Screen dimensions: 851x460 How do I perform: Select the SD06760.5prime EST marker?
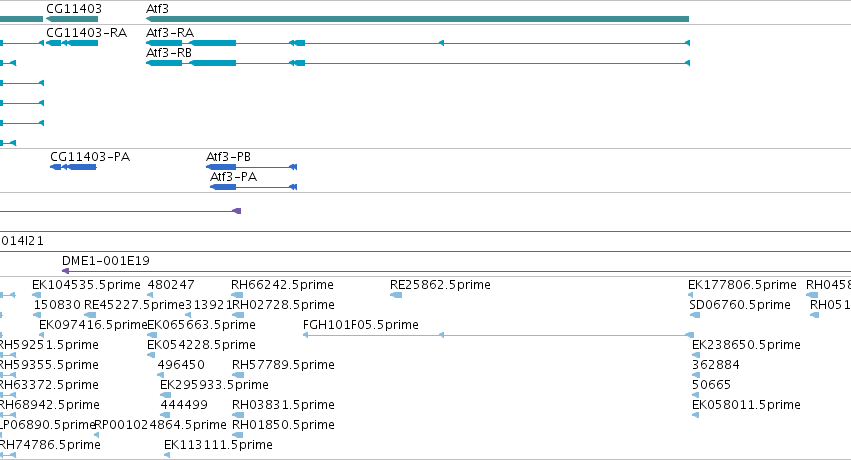point(695,315)
